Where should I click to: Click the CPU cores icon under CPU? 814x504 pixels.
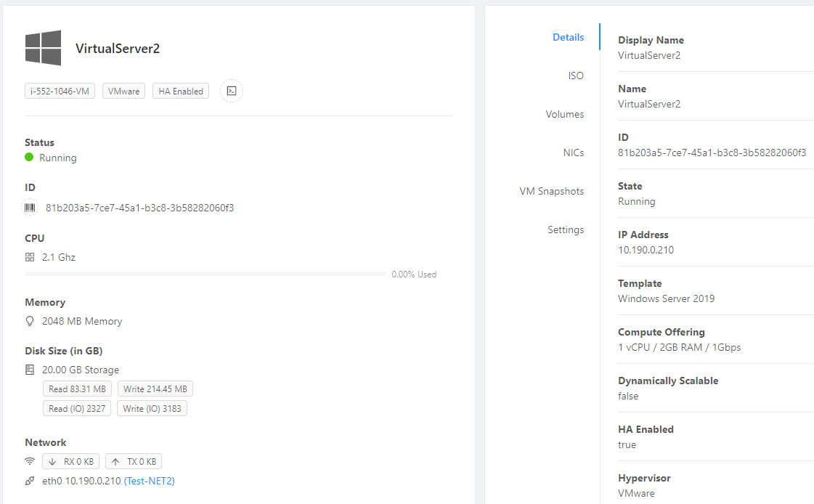pyautogui.click(x=29, y=256)
